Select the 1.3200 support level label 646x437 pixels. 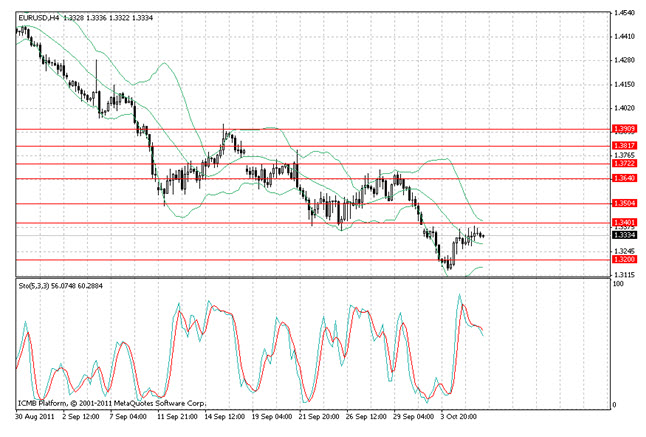pos(624,260)
